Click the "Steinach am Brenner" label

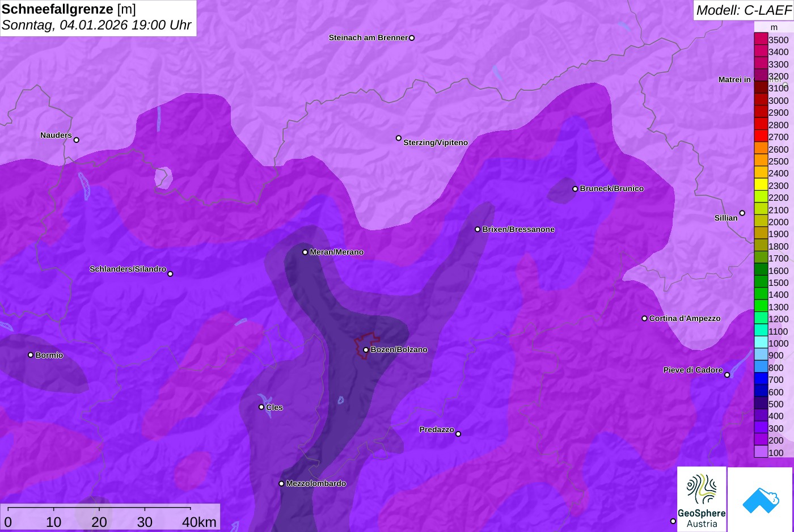pyautogui.click(x=369, y=38)
